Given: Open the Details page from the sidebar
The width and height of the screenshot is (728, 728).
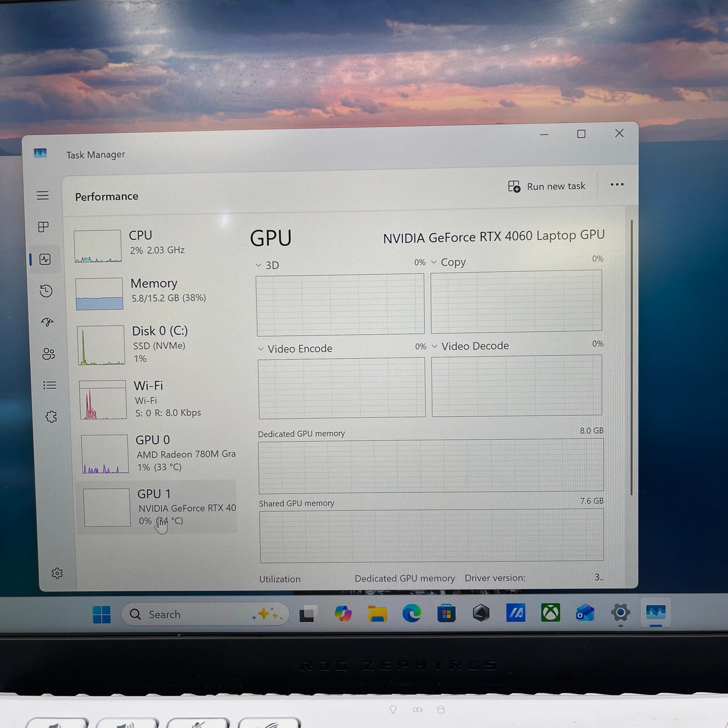Looking at the screenshot, I should coord(49,385).
